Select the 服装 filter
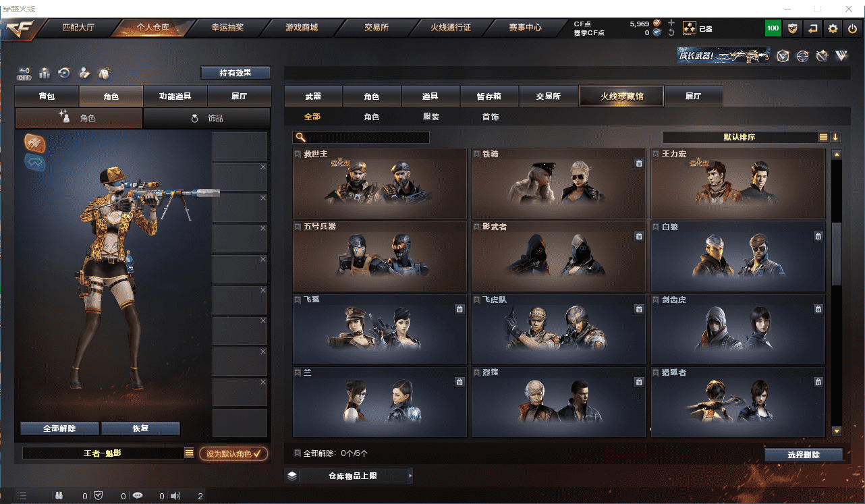The height and width of the screenshot is (504, 865). tap(431, 117)
